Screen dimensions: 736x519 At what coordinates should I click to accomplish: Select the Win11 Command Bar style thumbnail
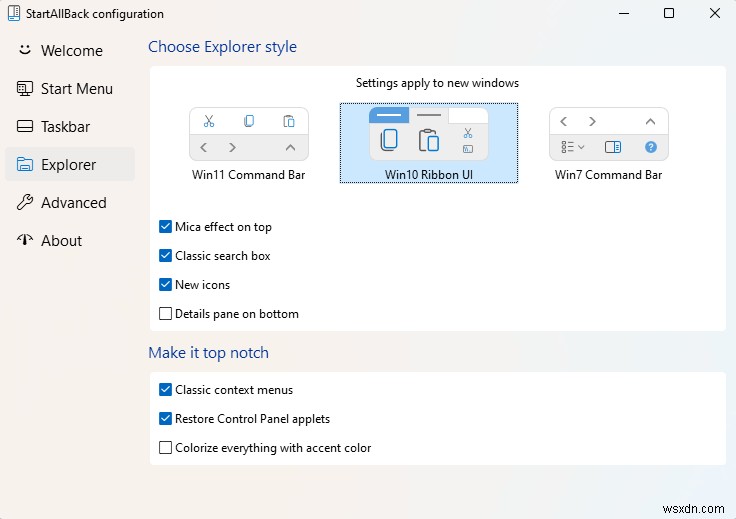[249, 135]
